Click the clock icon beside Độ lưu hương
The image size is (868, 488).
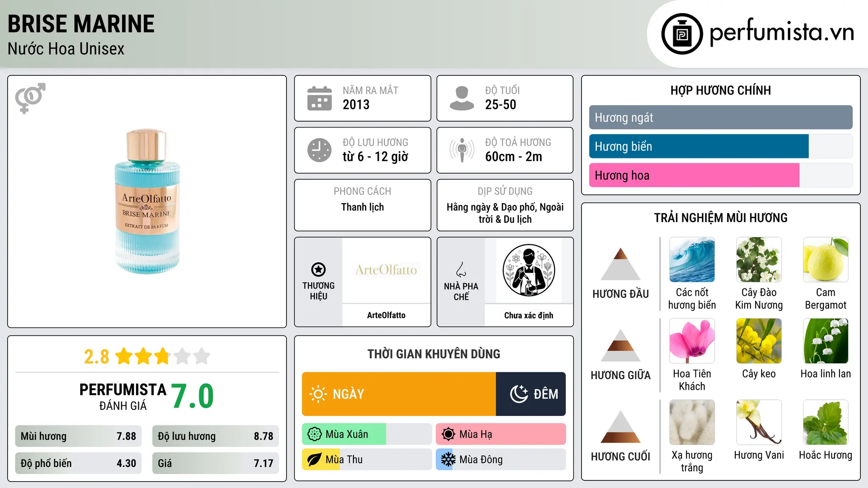[320, 150]
